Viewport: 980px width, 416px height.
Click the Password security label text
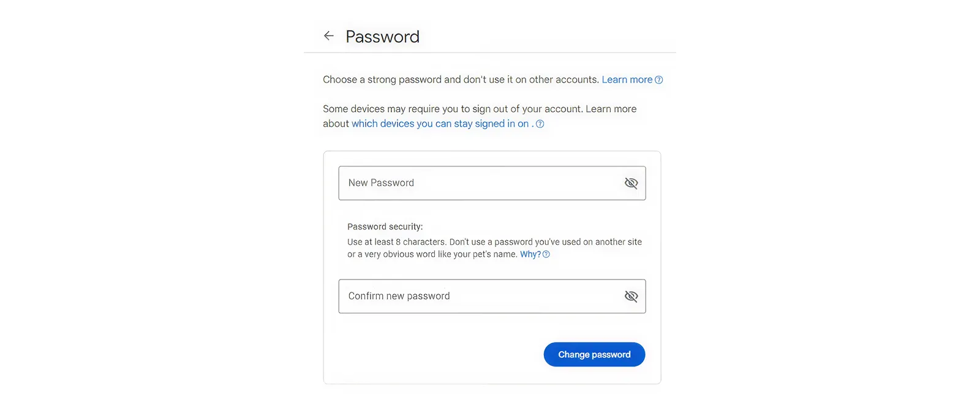(385, 226)
